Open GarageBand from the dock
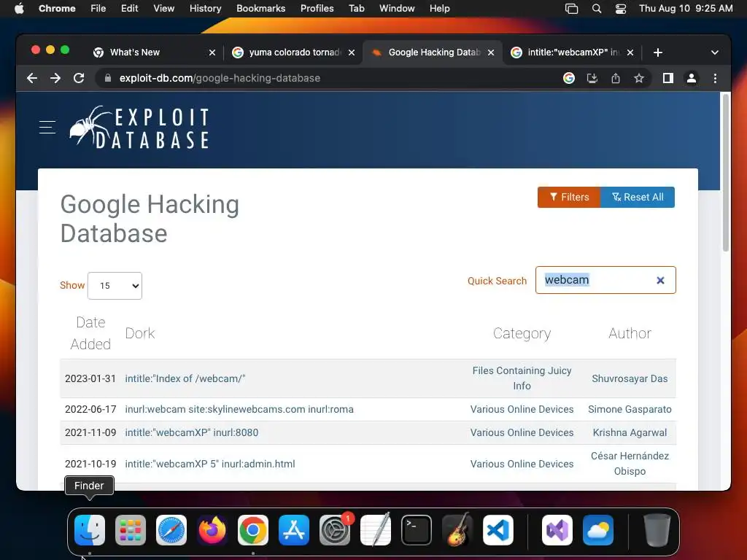747x560 pixels. tap(457, 530)
